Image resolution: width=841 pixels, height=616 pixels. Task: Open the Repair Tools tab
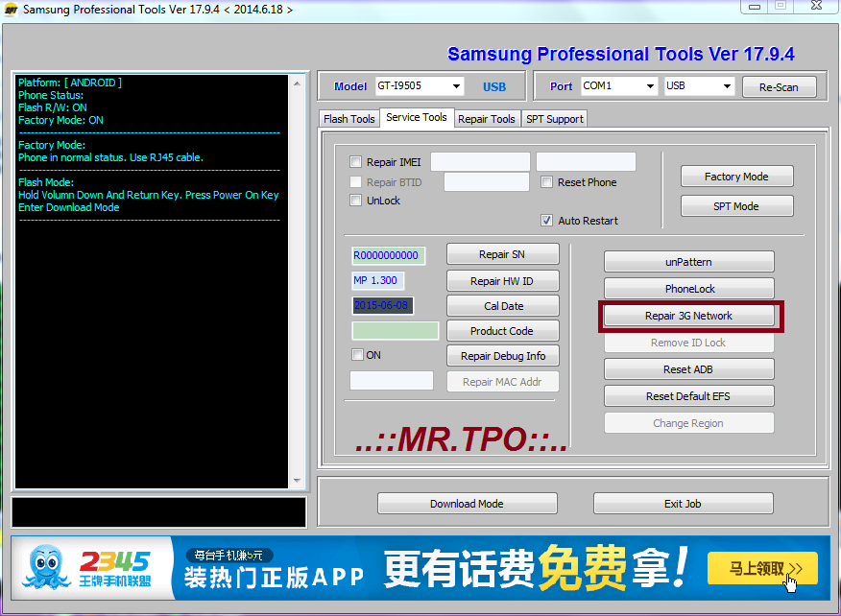coord(487,118)
